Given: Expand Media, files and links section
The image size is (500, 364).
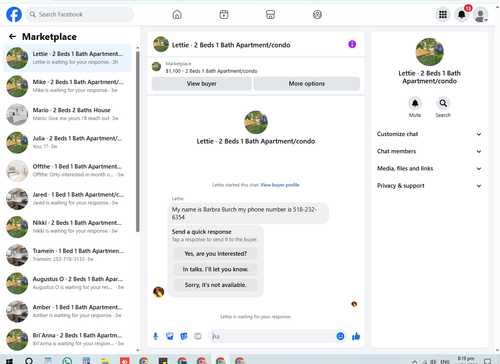Looking at the screenshot, I should pos(429,168).
